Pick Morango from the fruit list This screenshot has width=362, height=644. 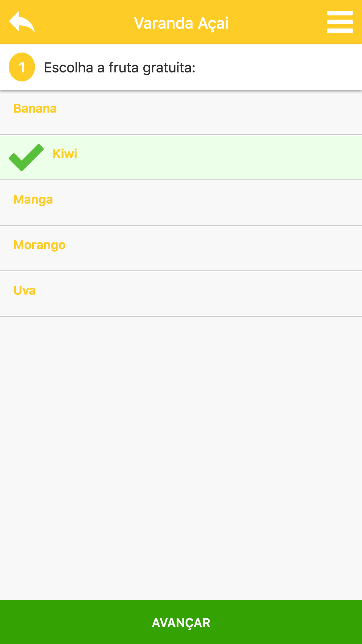tap(181, 248)
